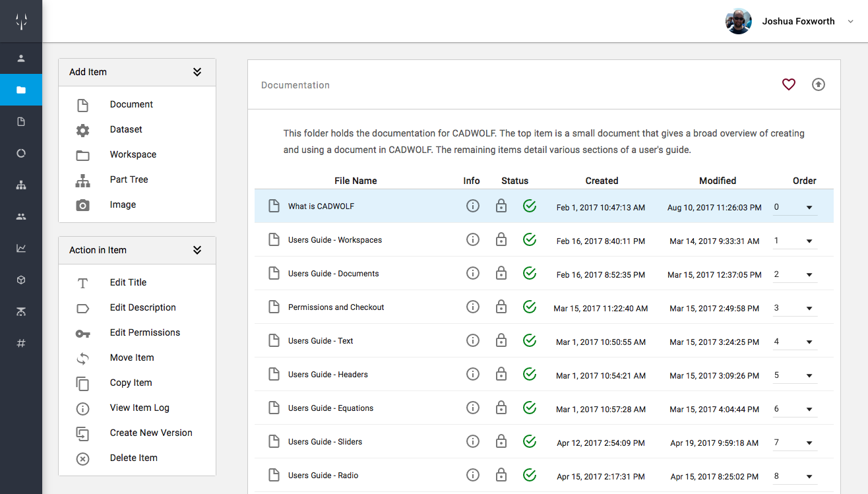Open the folder icon in left sidebar

coord(21,90)
